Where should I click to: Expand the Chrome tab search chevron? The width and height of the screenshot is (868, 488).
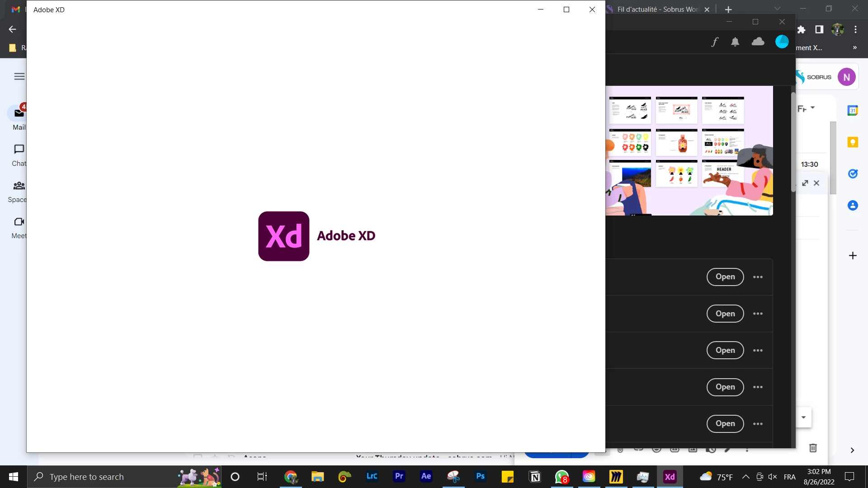pos(777,9)
